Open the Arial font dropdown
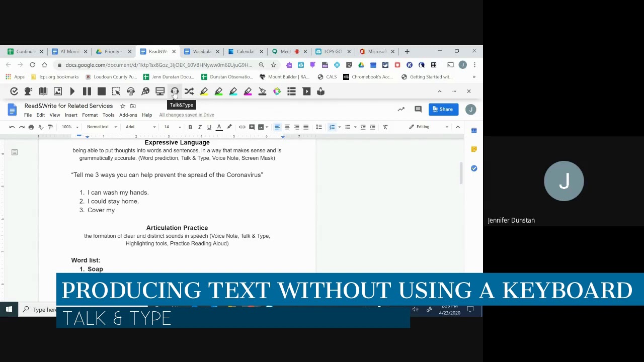Screen dimensions: 644x362 point(140,127)
